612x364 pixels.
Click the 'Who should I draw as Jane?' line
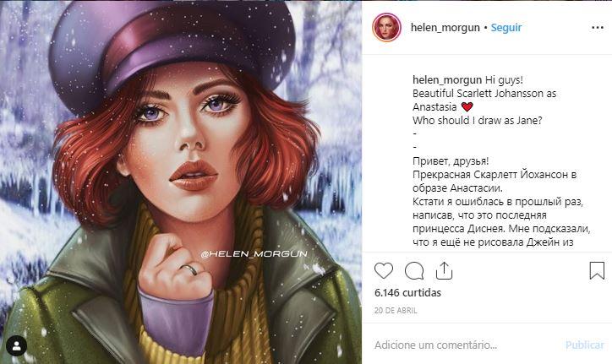(478, 120)
